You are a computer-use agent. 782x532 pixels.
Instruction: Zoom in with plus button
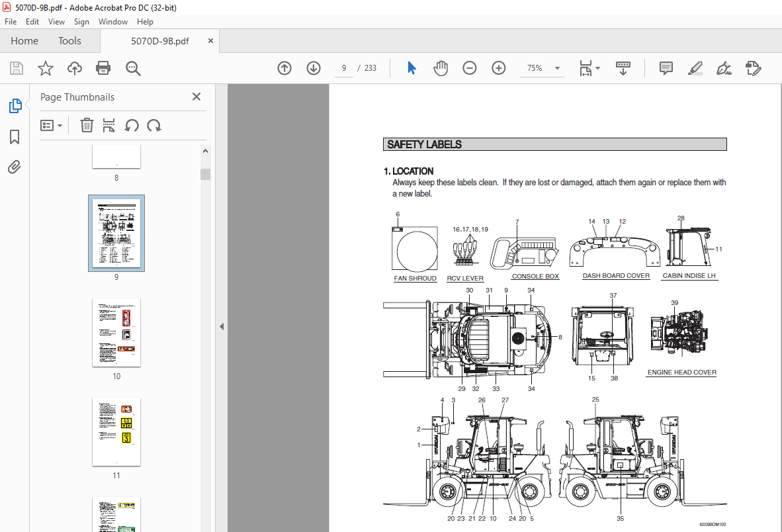tap(498, 67)
